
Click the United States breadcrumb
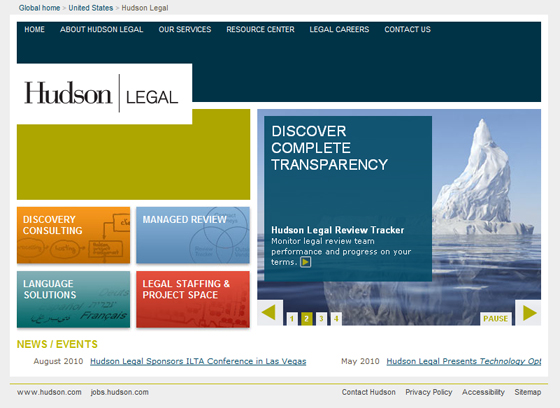point(91,8)
